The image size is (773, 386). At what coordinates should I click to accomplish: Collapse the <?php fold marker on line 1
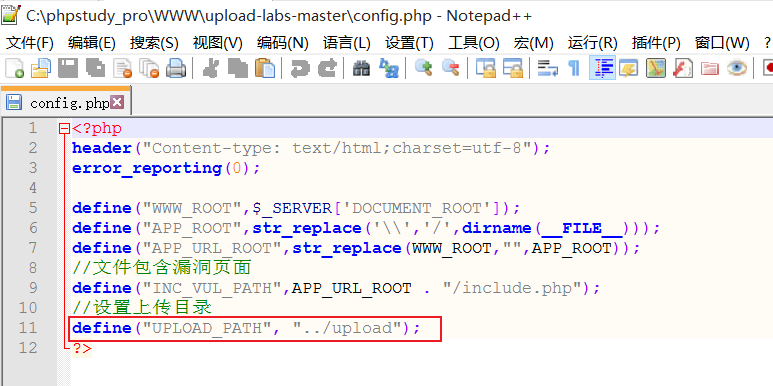tap(64, 129)
